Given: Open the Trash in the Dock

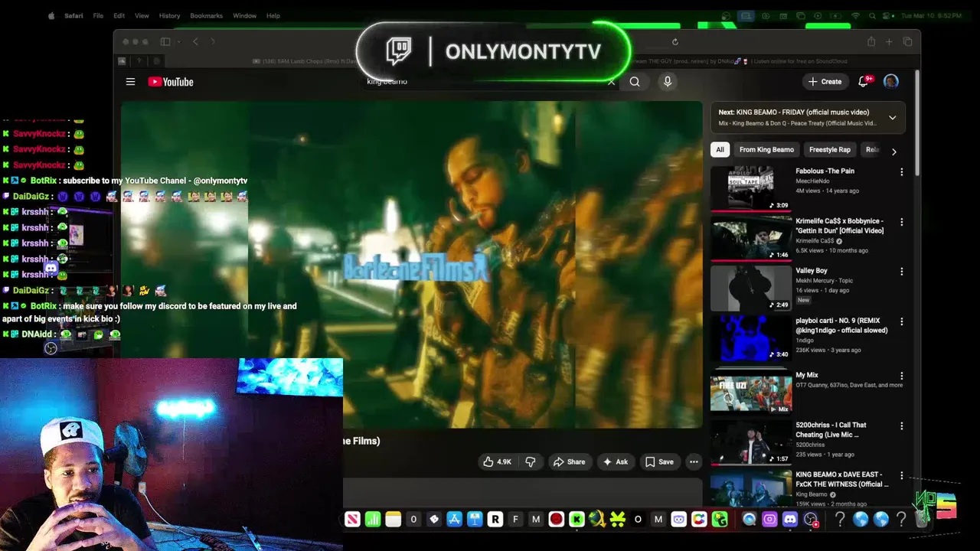Looking at the screenshot, I should (922, 520).
